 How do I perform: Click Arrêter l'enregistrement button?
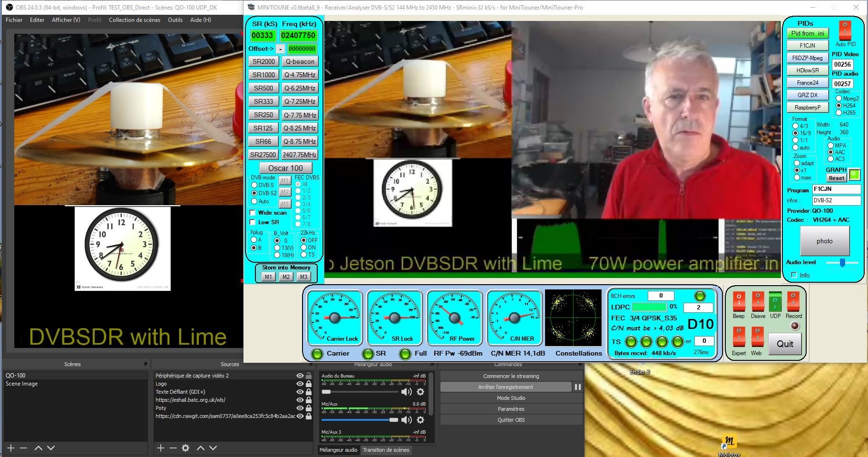506,387
